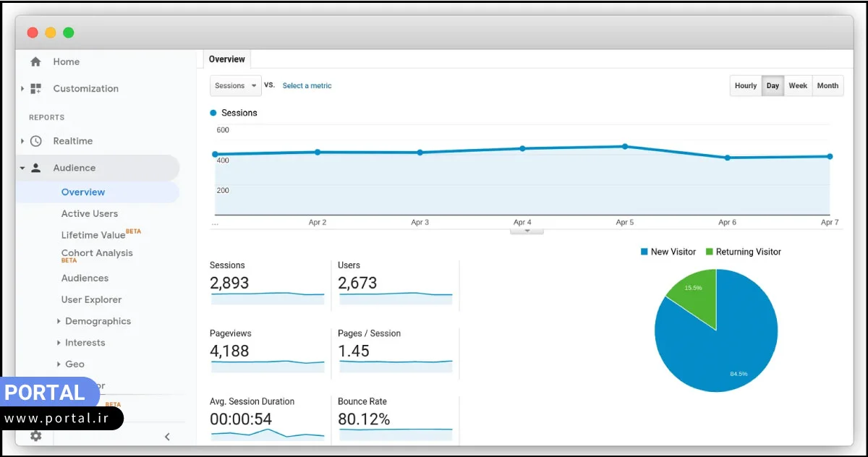868x457 pixels.
Task: Select the Realtime clock icon
Action: point(35,141)
